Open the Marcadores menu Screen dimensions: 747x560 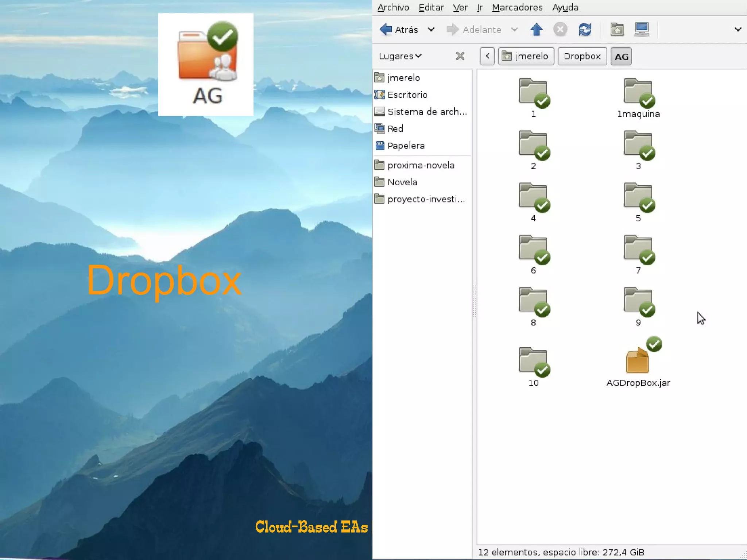click(x=517, y=7)
